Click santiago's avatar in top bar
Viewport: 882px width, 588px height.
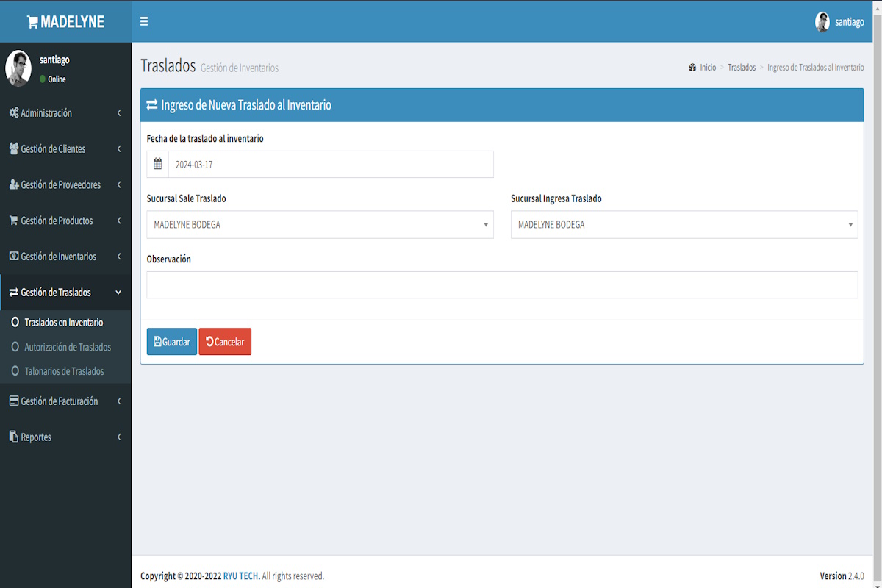pos(822,22)
